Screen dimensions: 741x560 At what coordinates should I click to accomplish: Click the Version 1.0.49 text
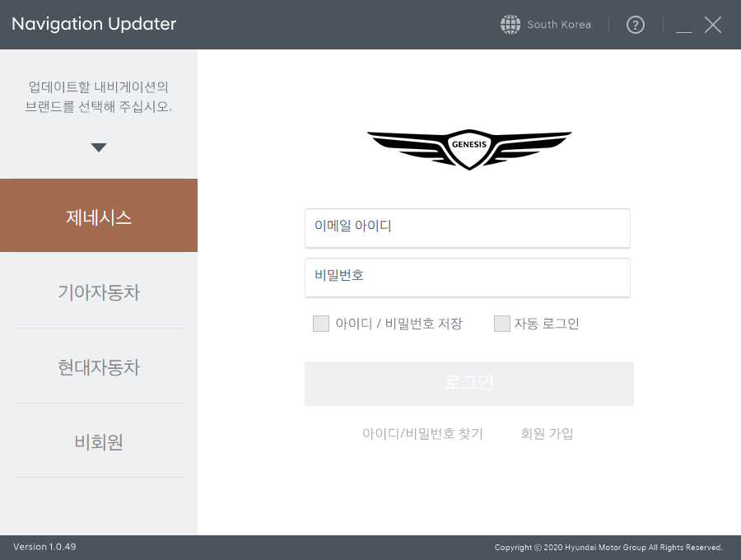pos(44,547)
